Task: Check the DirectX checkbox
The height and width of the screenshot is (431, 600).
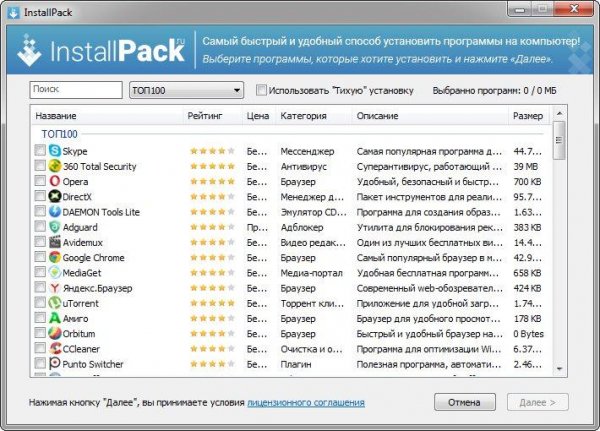Action: click(40, 196)
